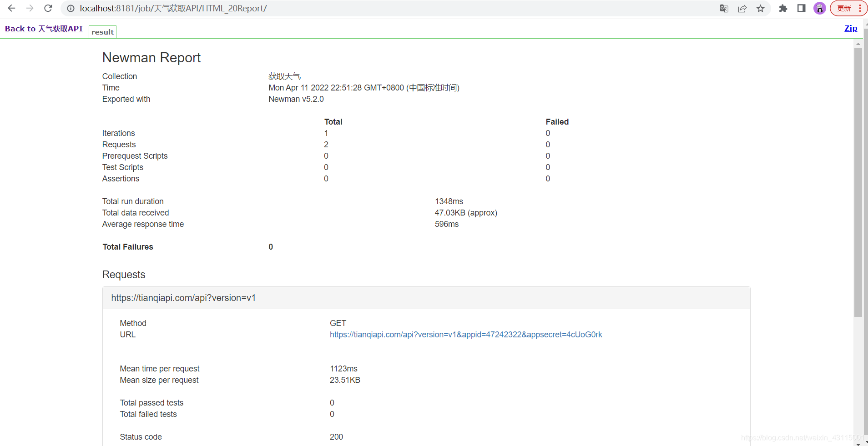Open the translate page icon
Screen dimensions: 868x446
click(724, 8)
